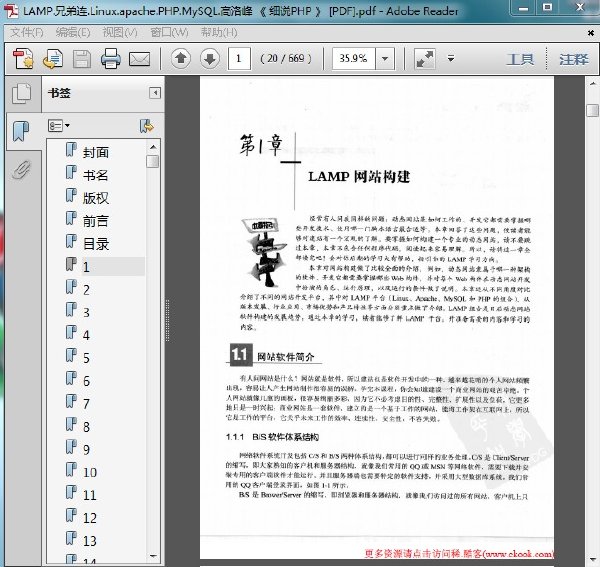Click the bookmarks list scroll up arrow
This screenshot has height=567, width=600.
153,147
